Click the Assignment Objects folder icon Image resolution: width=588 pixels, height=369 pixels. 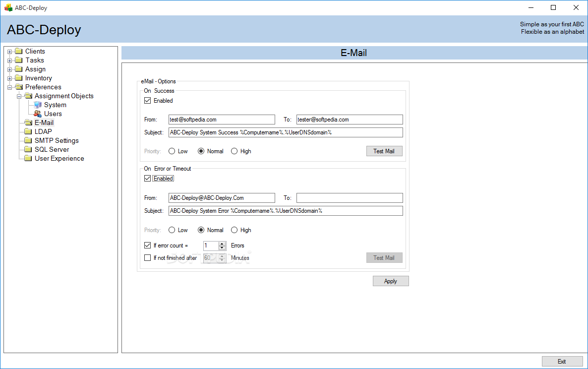28,96
